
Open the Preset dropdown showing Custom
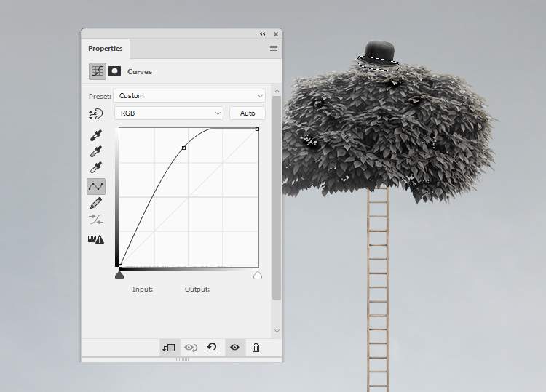click(189, 96)
